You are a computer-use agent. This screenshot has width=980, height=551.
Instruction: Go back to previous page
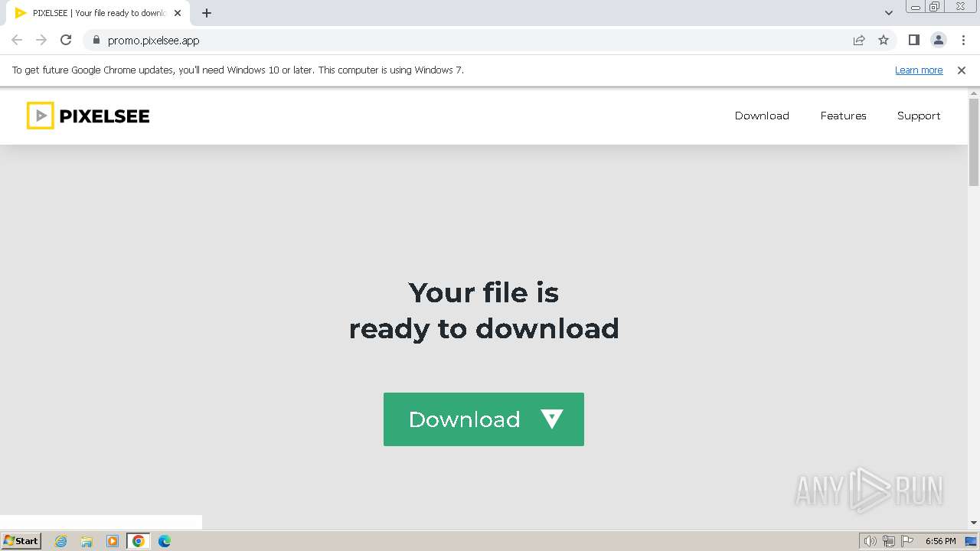click(17, 40)
